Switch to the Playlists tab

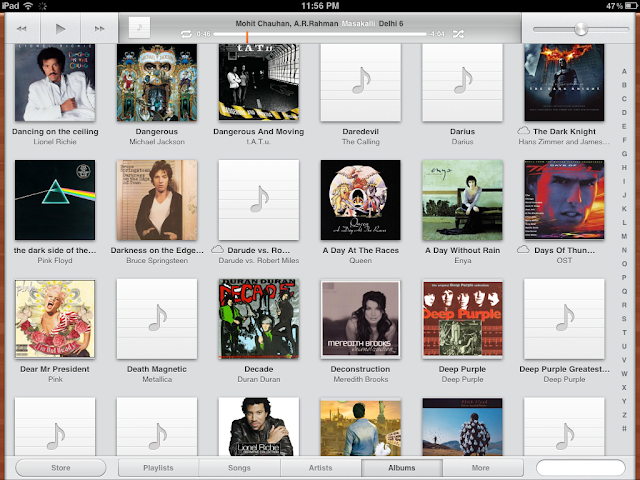pos(158,468)
